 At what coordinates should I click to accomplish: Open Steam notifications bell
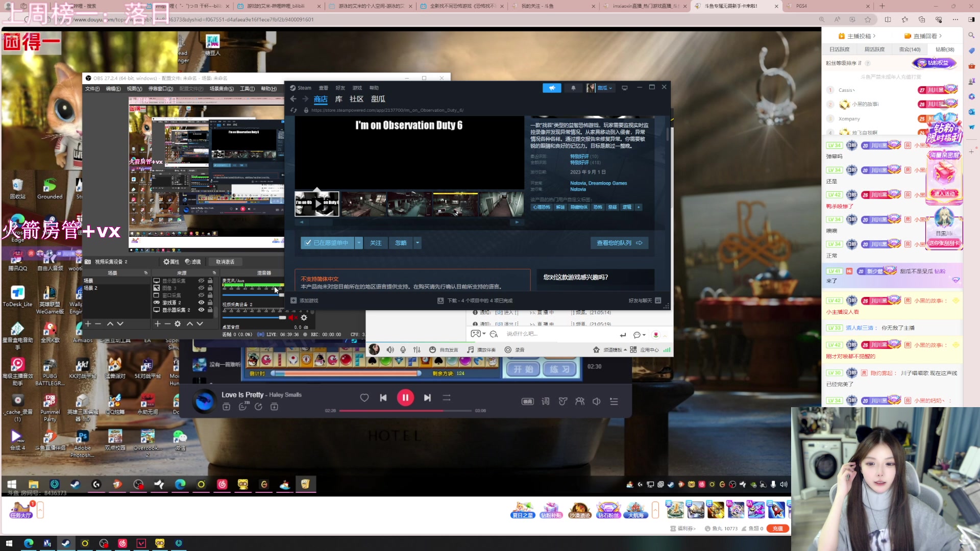click(x=573, y=88)
